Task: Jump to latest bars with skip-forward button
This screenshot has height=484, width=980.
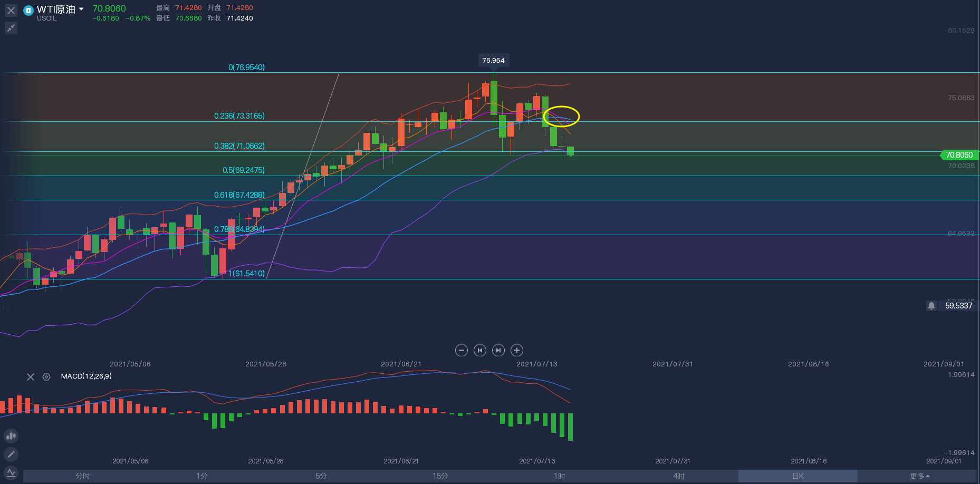Action: [x=498, y=350]
